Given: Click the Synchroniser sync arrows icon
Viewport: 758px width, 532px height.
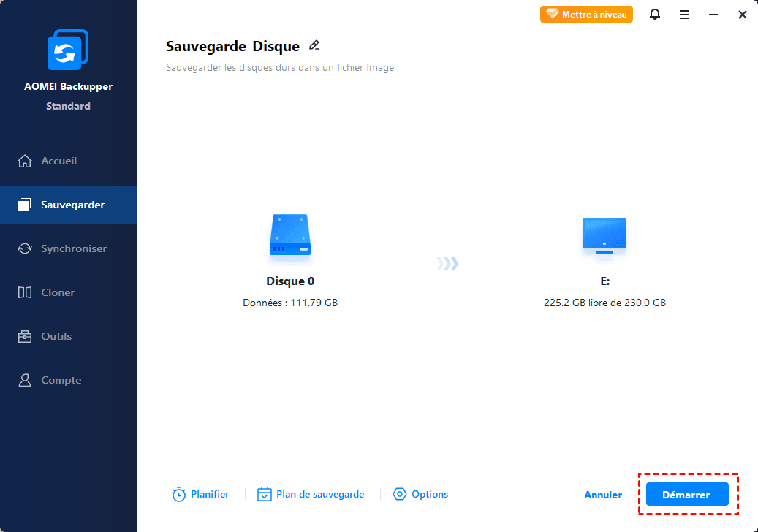Looking at the screenshot, I should click(x=25, y=248).
